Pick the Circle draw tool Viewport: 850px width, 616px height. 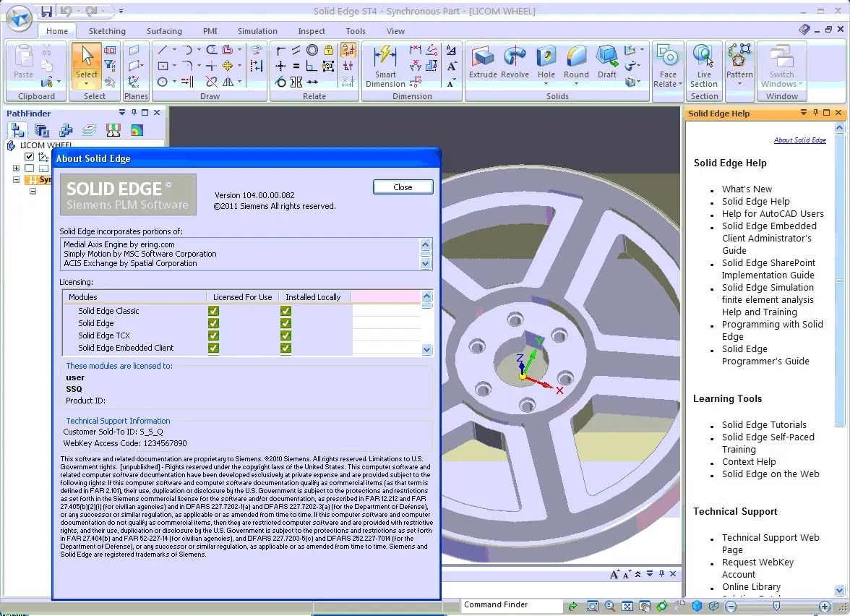pyautogui.click(x=162, y=82)
